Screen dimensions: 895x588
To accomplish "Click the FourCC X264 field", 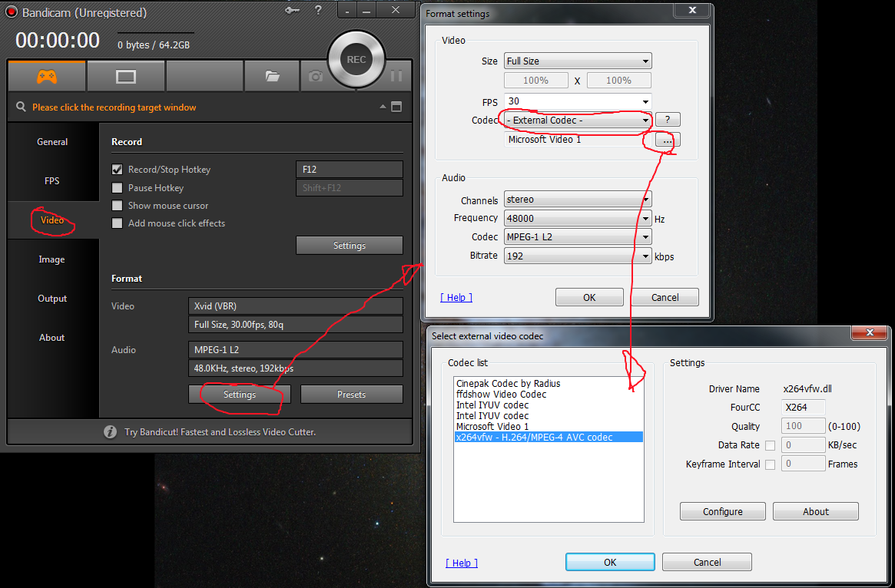I will coord(803,407).
